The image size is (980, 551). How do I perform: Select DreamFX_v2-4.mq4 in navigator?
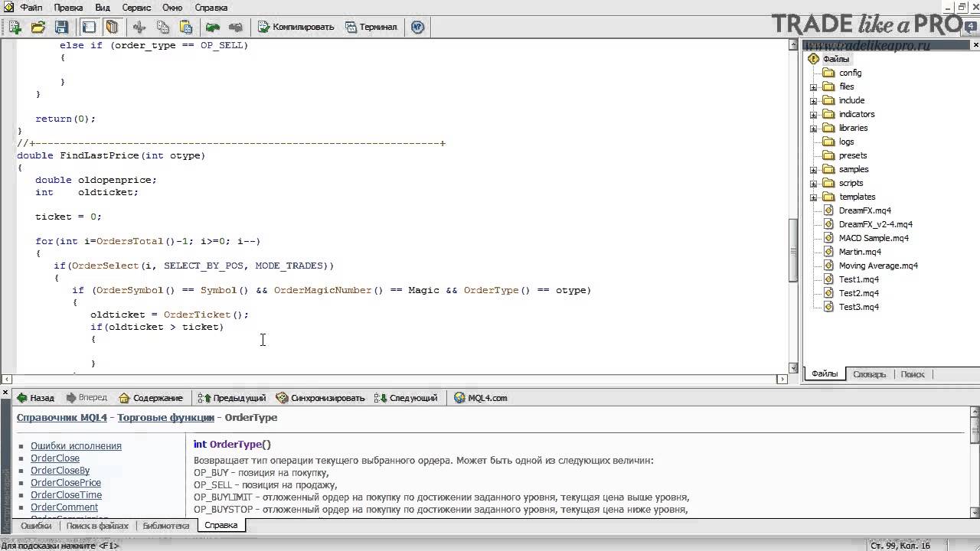[875, 224]
